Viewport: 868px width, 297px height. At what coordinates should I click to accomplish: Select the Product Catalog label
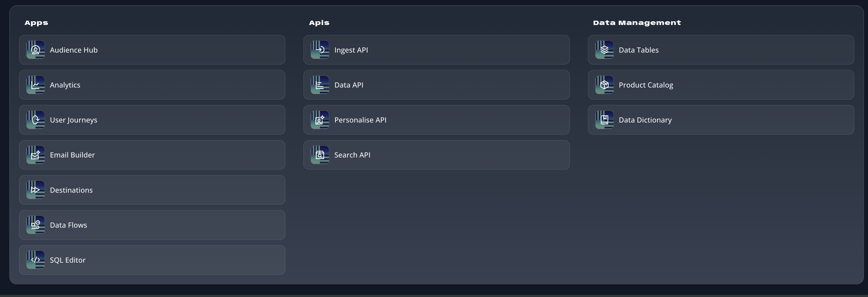pos(646,85)
